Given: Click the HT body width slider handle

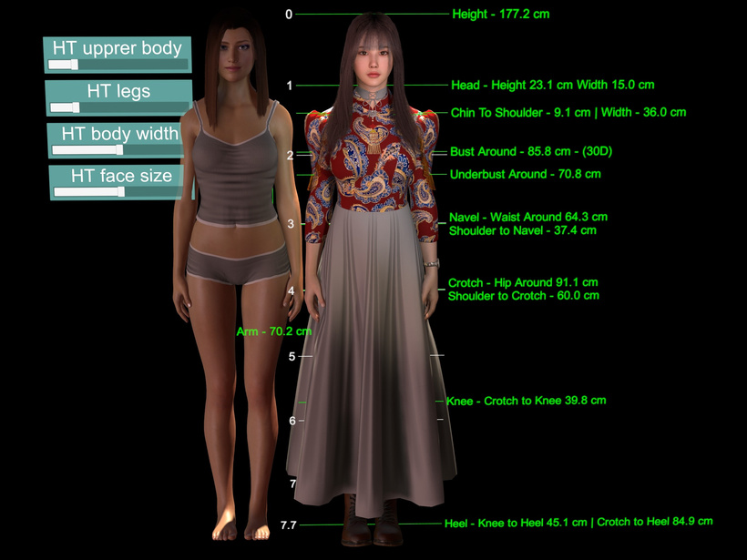Looking at the screenshot, I should tap(119, 149).
